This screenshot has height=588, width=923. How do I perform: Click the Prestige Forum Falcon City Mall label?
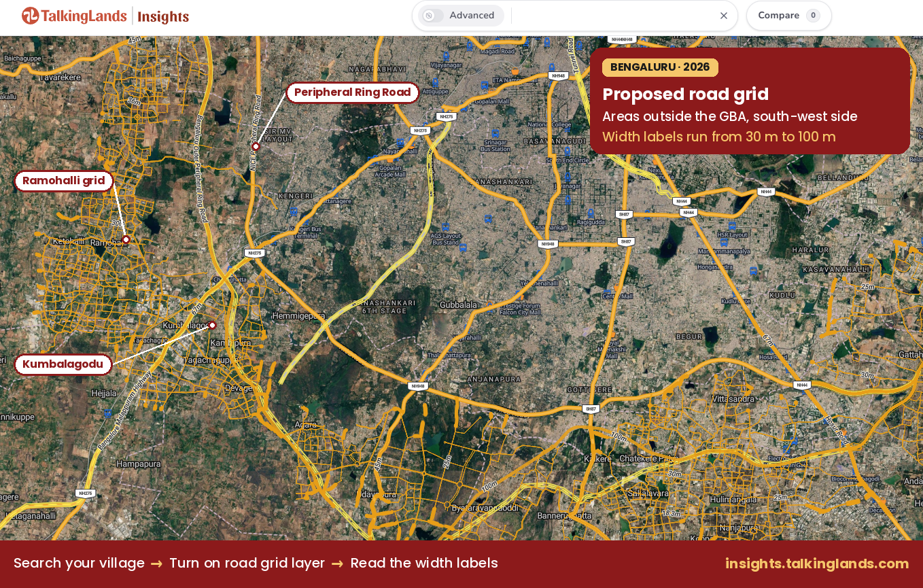click(x=520, y=309)
